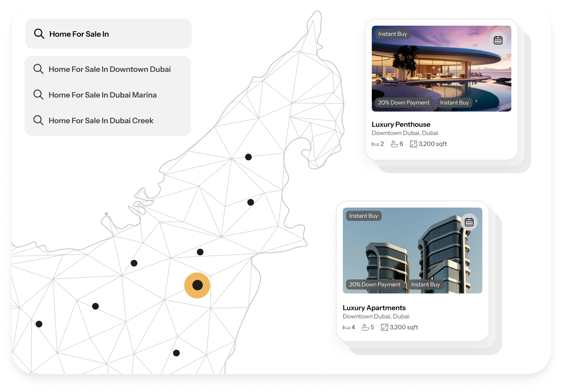The width and height of the screenshot is (563, 392).
Task: Choose "Home For Sale In Downtown Dubai" suggestion
Action: tap(110, 69)
